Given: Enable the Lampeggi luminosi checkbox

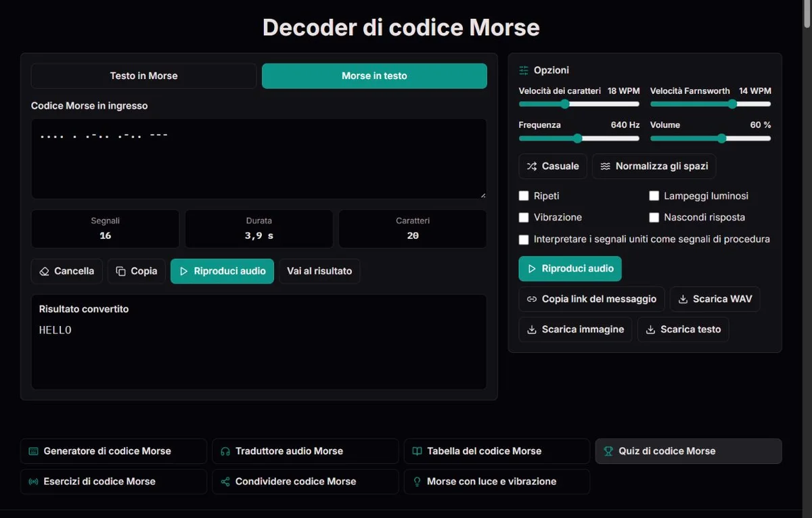Looking at the screenshot, I should [x=654, y=196].
